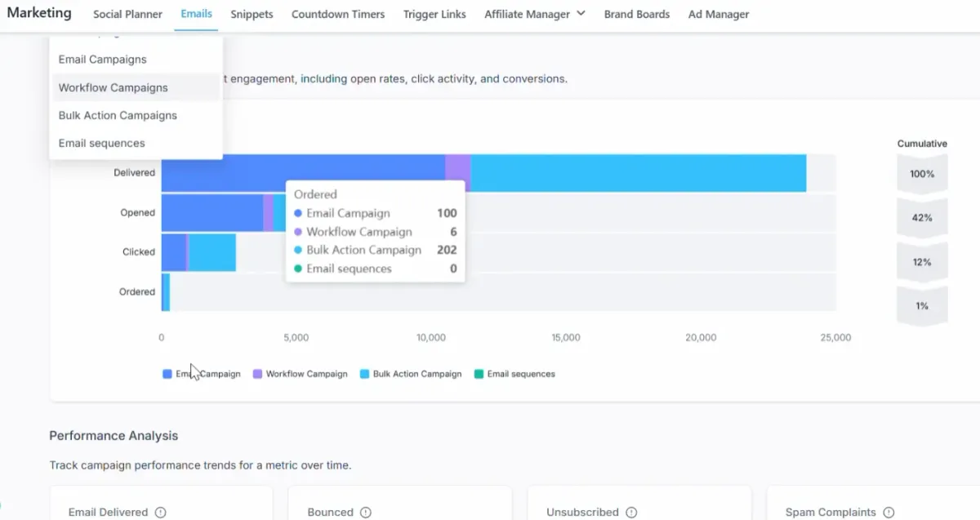Toggle Workflow Campaign legend swatch
980x520 pixels.
(x=257, y=374)
